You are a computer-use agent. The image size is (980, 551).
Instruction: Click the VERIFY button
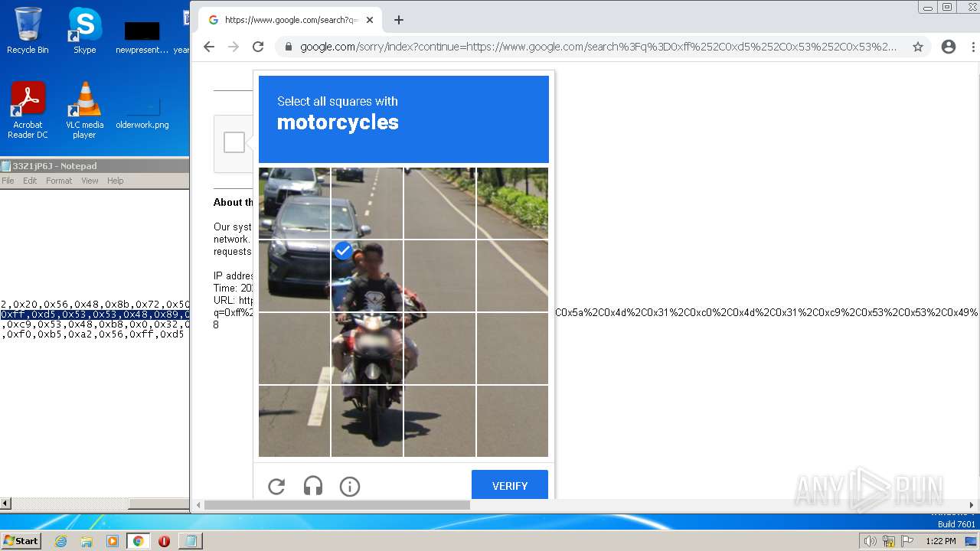(x=510, y=485)
